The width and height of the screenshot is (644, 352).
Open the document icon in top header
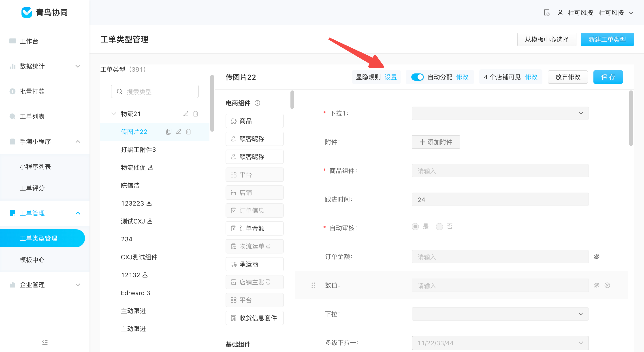click(x=547, y=13)
